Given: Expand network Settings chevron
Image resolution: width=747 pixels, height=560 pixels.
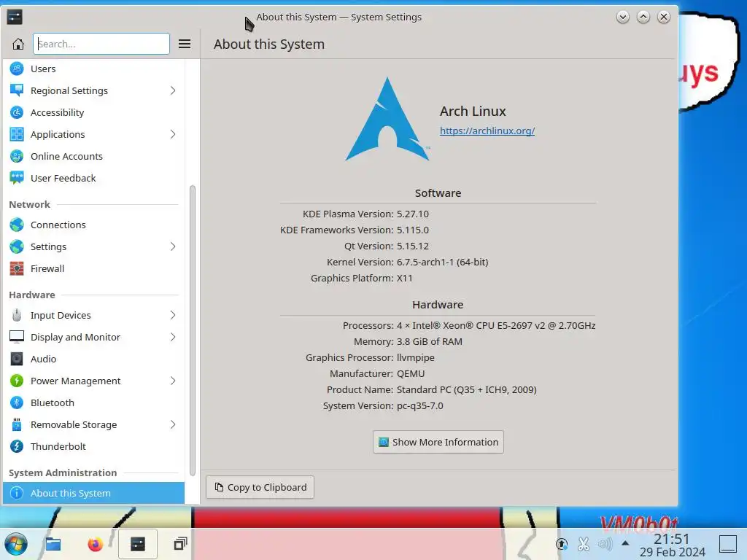Looking at the screenshot, I should click(x=173, y=246).
